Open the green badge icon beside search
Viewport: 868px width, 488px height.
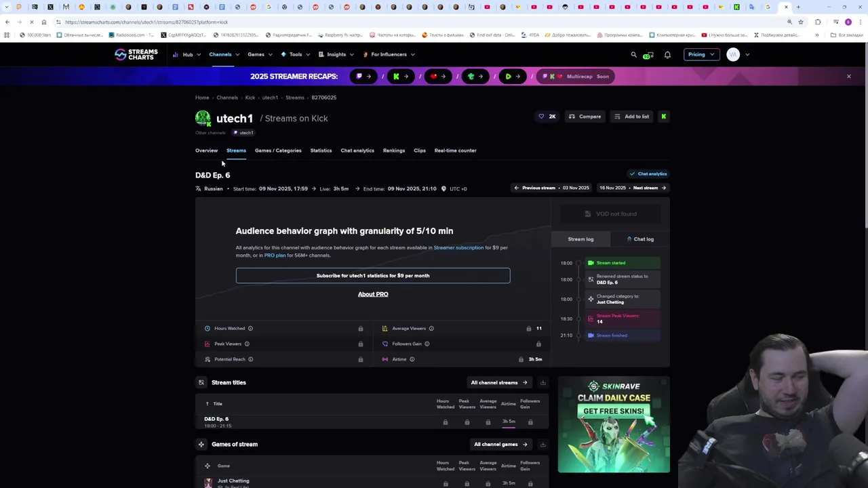tap(648, 55)
